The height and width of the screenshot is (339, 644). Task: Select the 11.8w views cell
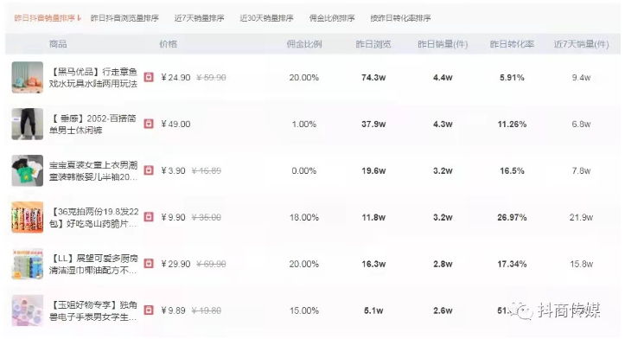(x=373, y=217)
